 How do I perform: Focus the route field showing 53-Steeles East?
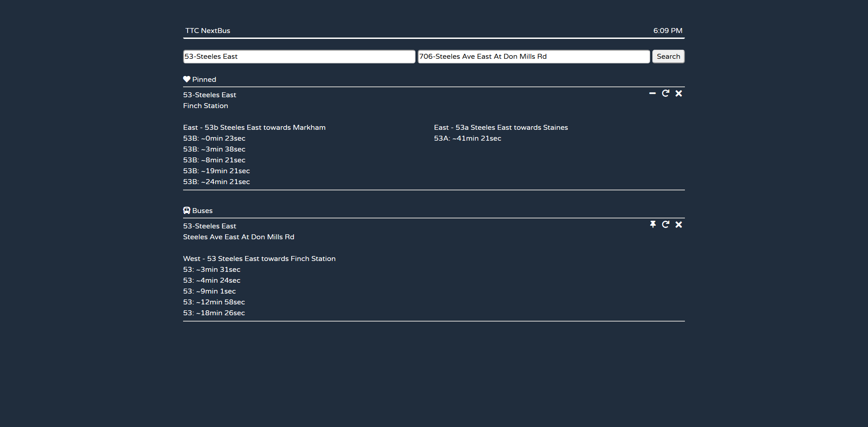(299, 57)
